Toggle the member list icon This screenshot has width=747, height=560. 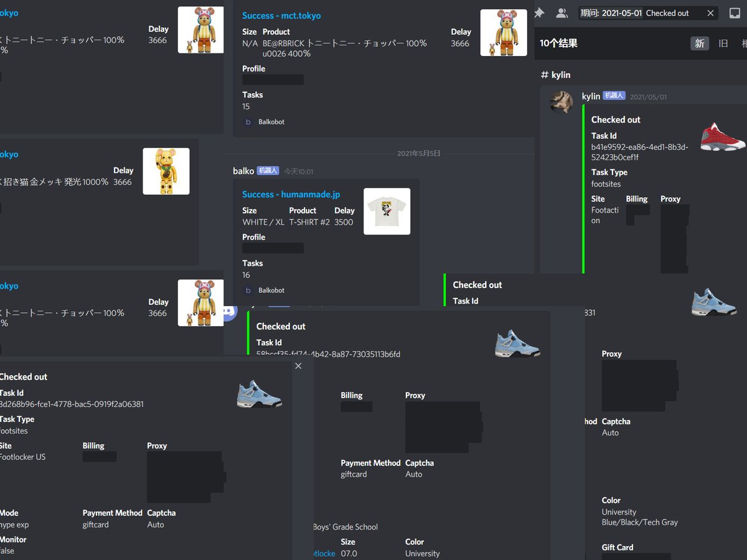coord(561,12)
